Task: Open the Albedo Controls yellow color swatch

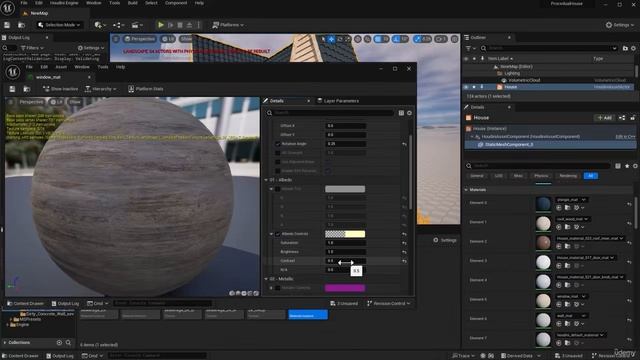Action: [345, 234]
